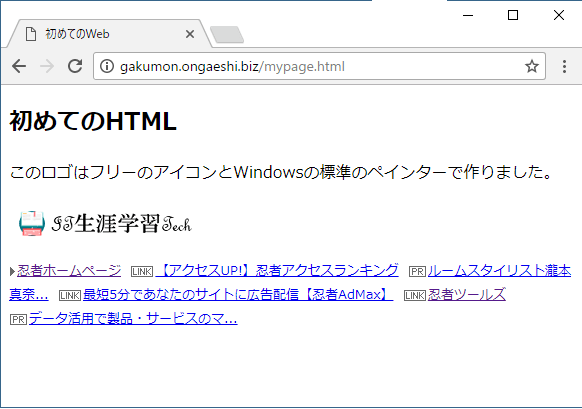This screenshot has height=409, width=582.
Task: Open the 忍者AdMax ad distribution link
Action: (238, 295)
